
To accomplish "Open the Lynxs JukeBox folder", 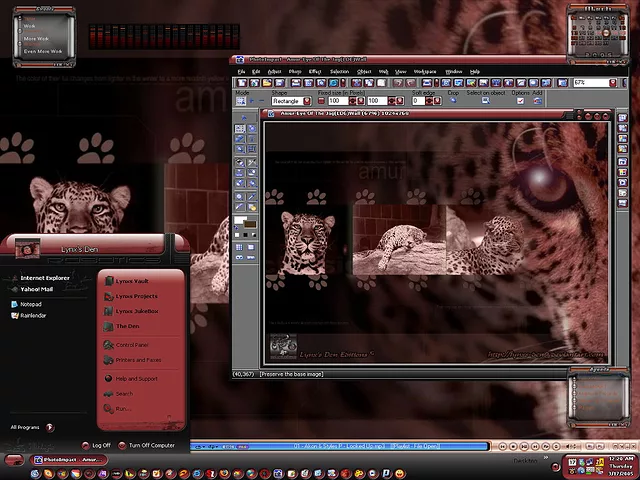I will [138, 311].
